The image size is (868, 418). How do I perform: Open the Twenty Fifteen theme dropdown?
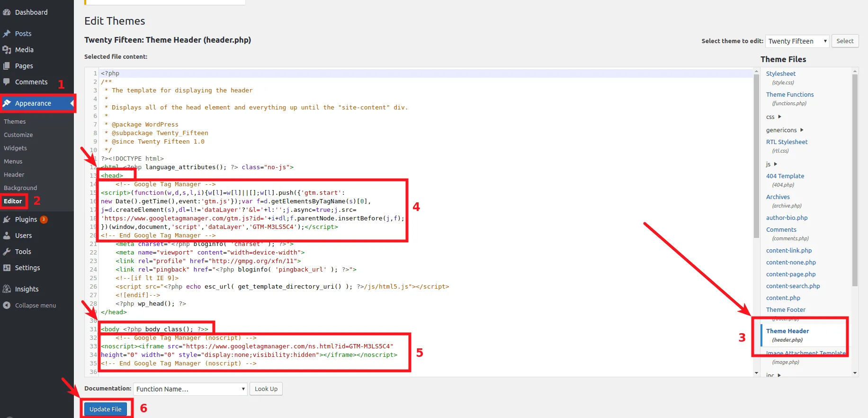pyautogui.click(x=797, y=41)
